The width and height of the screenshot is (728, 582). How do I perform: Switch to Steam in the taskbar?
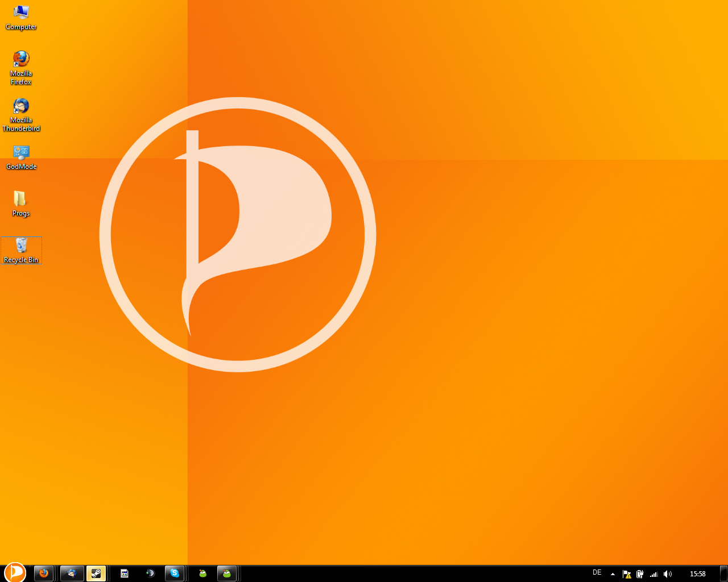click(x=96, y=573)
